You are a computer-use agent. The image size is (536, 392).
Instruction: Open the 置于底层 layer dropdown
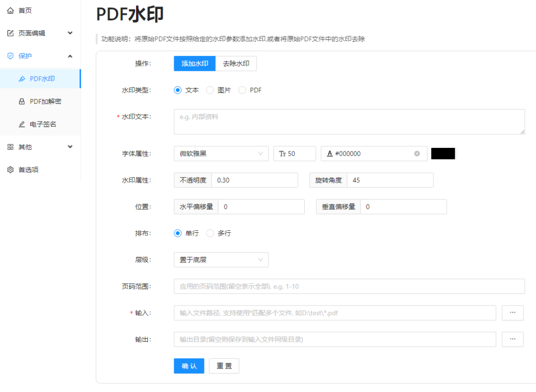[x=221, y=260]
